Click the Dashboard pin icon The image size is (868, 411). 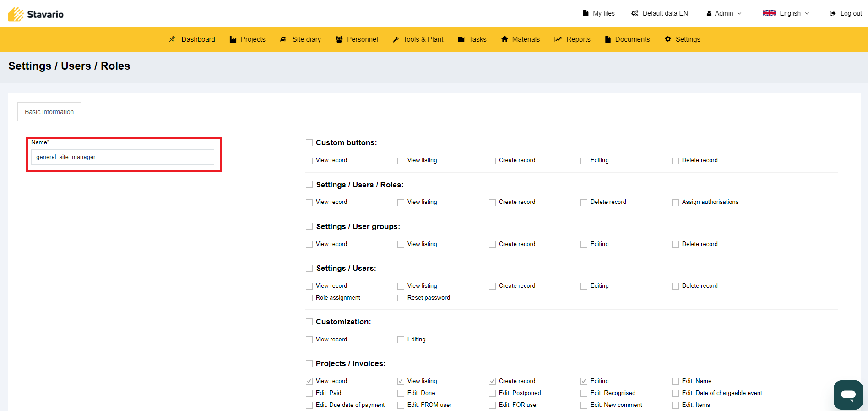(x=172, y=39)
